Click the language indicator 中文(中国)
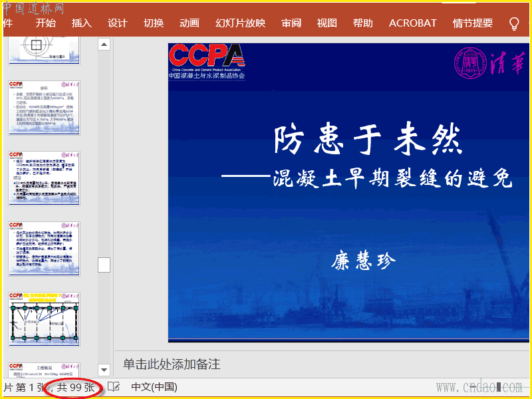 [x=154, y=387]
